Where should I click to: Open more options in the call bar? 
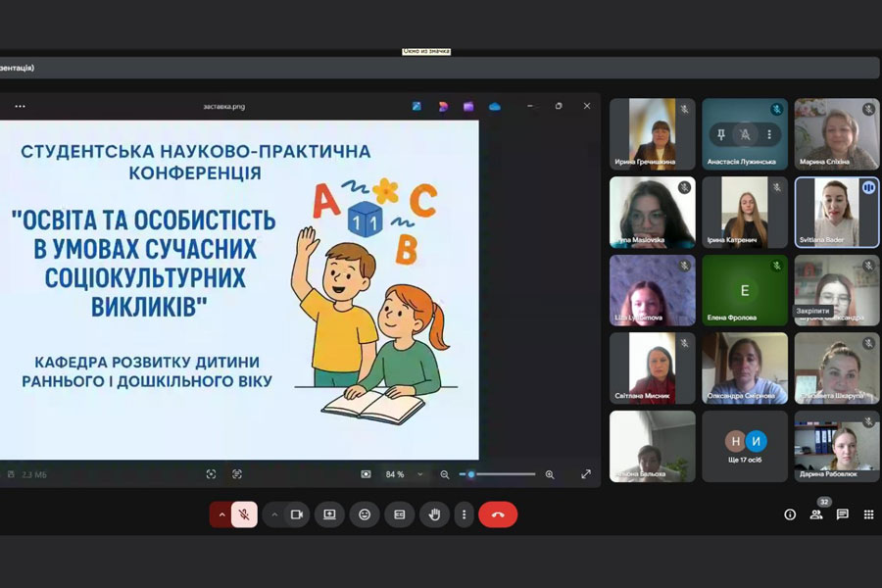(x=465, y=514)
